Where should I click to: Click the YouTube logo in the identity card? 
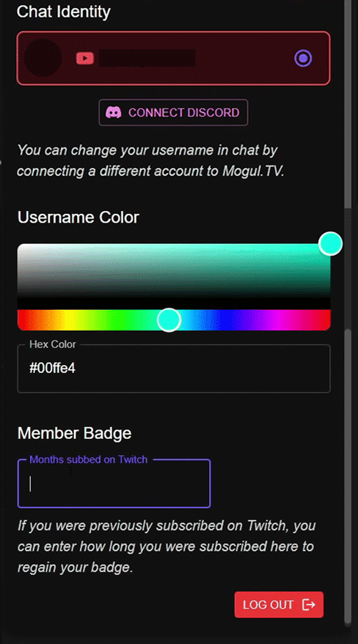(85, 59)
